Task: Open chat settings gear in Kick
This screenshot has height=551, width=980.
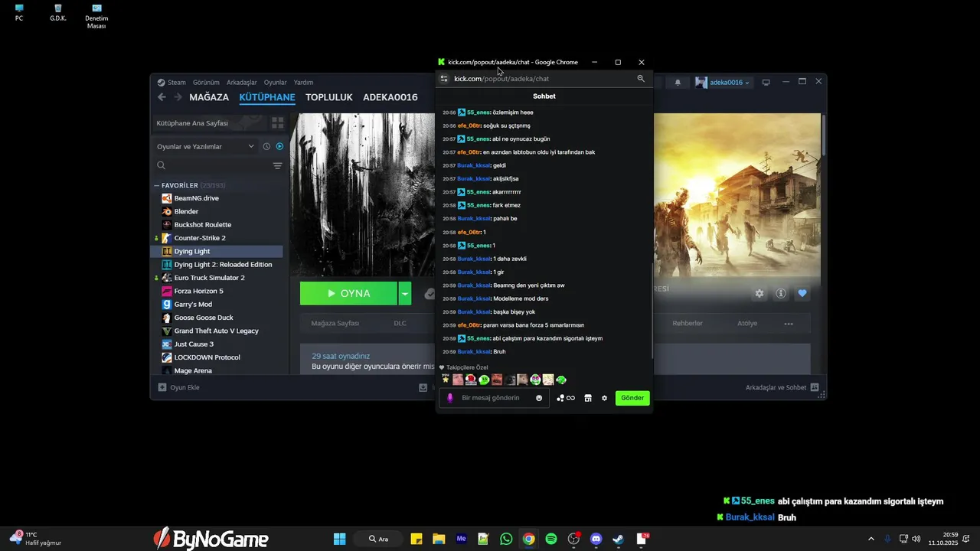Action: pos(604,398)
